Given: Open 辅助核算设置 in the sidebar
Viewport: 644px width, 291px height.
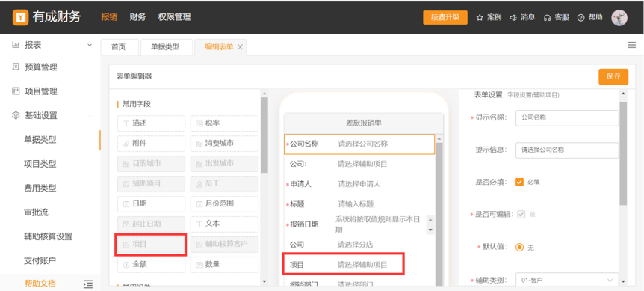Looking at the screenshot, I should coord(49,236).
